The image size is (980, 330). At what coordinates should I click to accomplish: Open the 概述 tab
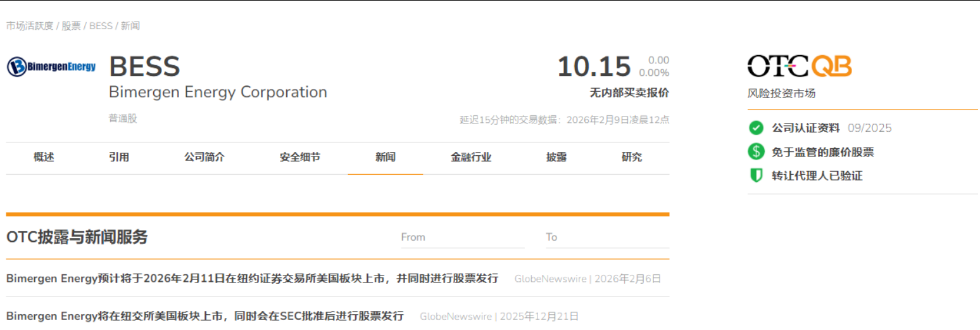coord(44,158)
